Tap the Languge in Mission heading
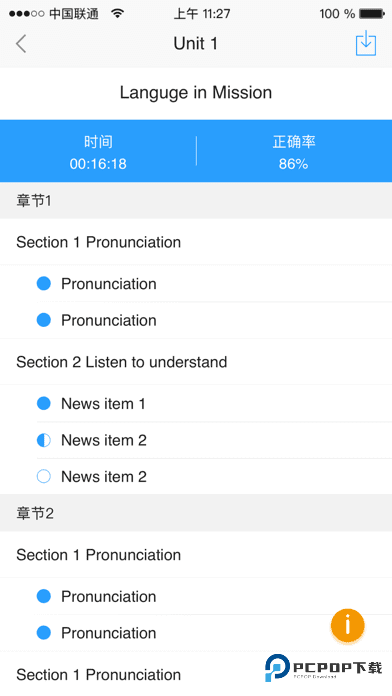392x696 pixels. 196,93
